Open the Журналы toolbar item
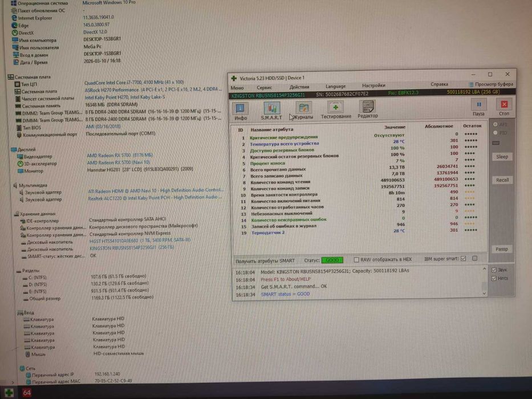Image resolution: width=532 pixels, height=399 pixels. [x=303, y=111]
